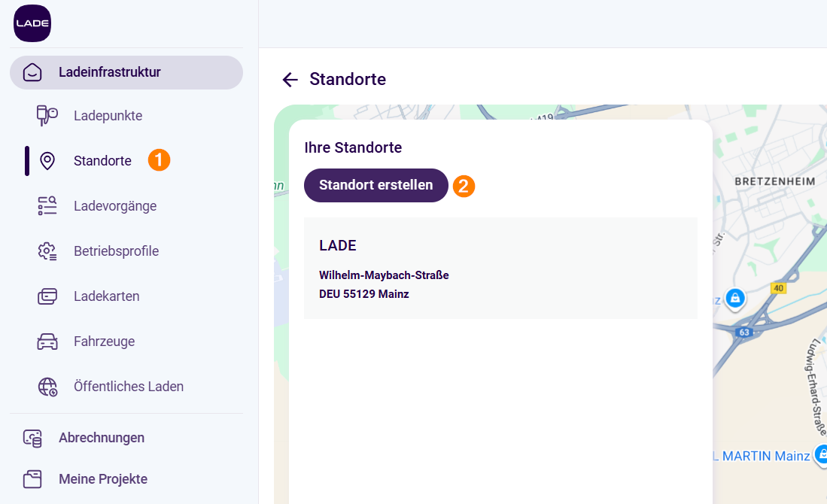Click the Fahrzeuge car icon

(x=47, y=342)
